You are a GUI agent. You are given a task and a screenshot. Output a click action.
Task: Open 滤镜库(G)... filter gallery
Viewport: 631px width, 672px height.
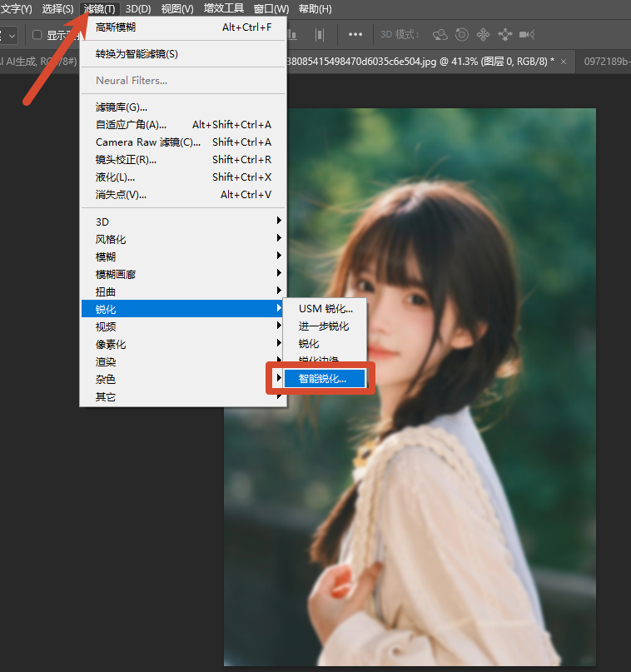pos(183,107)
